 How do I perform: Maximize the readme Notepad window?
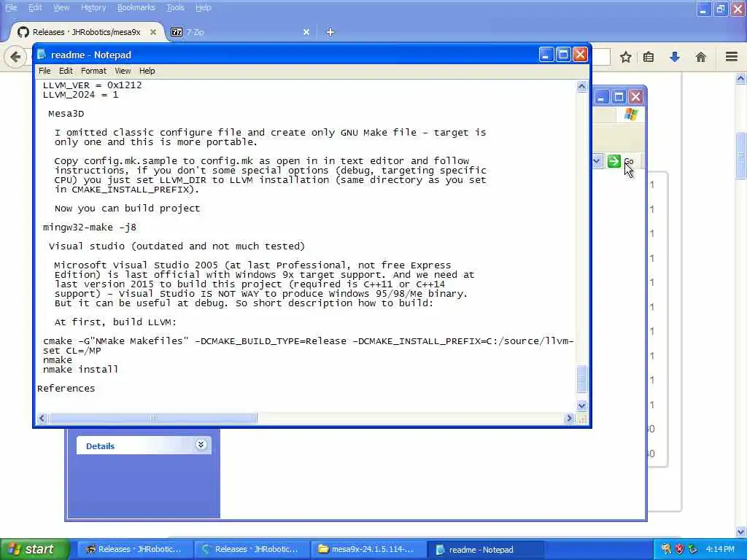pyautogui.click(x=563, y=55)
